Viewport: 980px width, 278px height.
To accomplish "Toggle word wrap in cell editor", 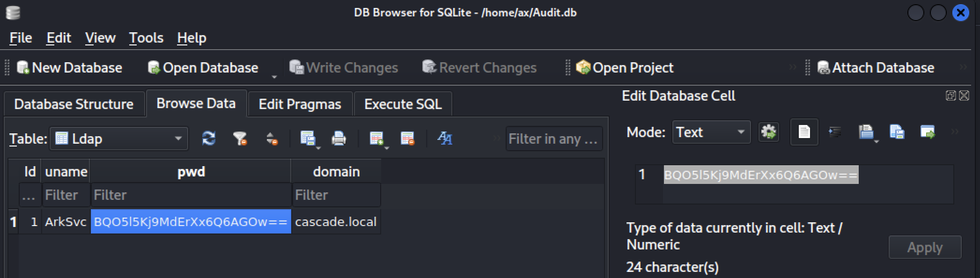I will click(804, 132).
